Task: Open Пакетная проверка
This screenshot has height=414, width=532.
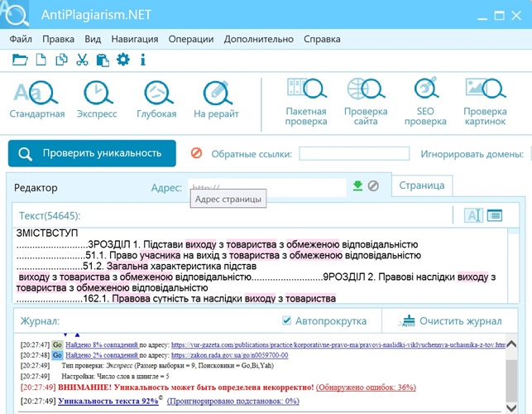Action: pos(306,102)
